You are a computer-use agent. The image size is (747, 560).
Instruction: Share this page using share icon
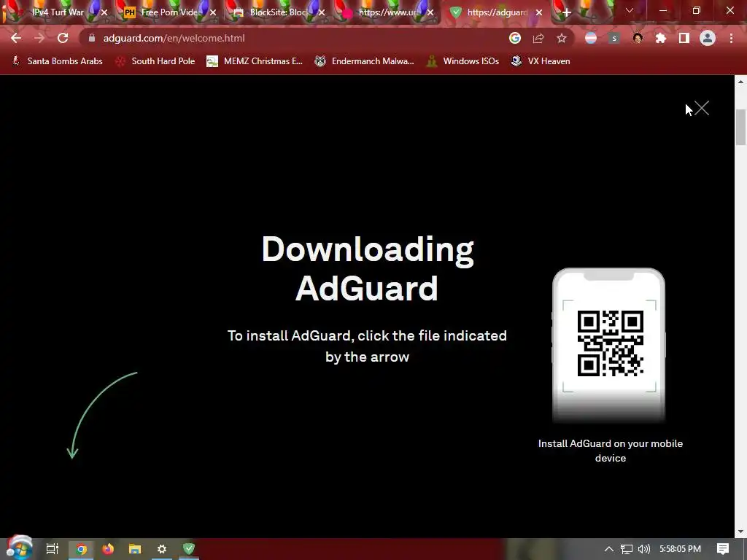(538, 38)
